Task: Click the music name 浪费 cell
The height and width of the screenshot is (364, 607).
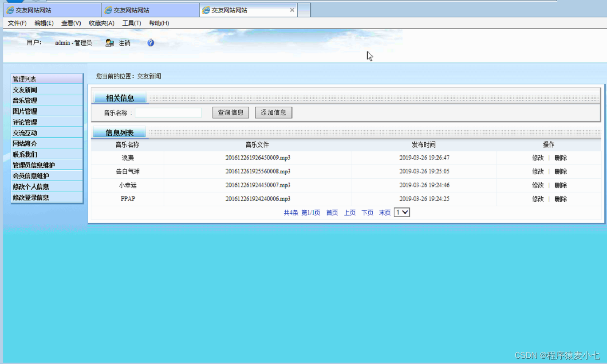Action: [x=128, y=157]
